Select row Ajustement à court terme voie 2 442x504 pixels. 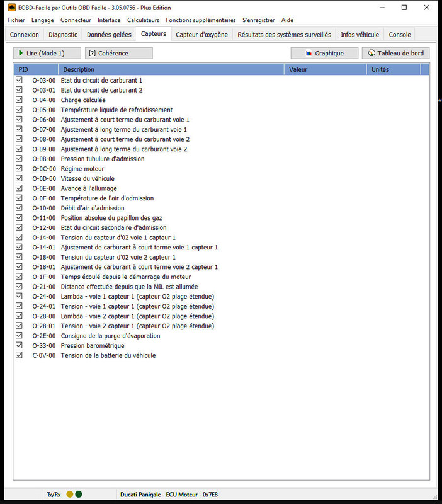pyautogui.click(x=221, y=139)
